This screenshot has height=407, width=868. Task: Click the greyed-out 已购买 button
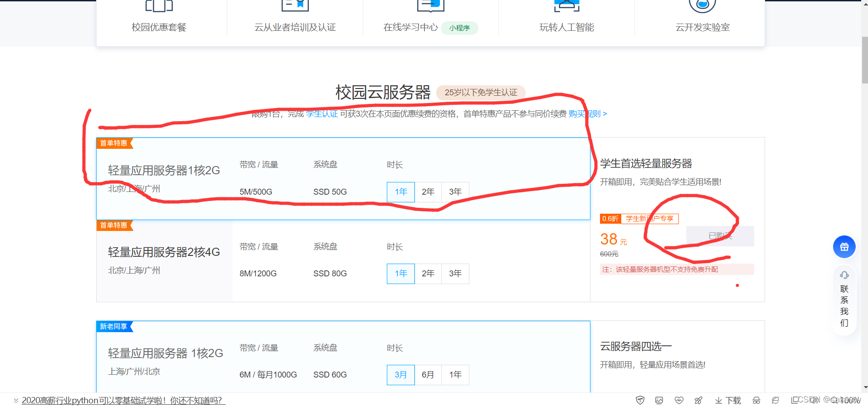point(720,236)
